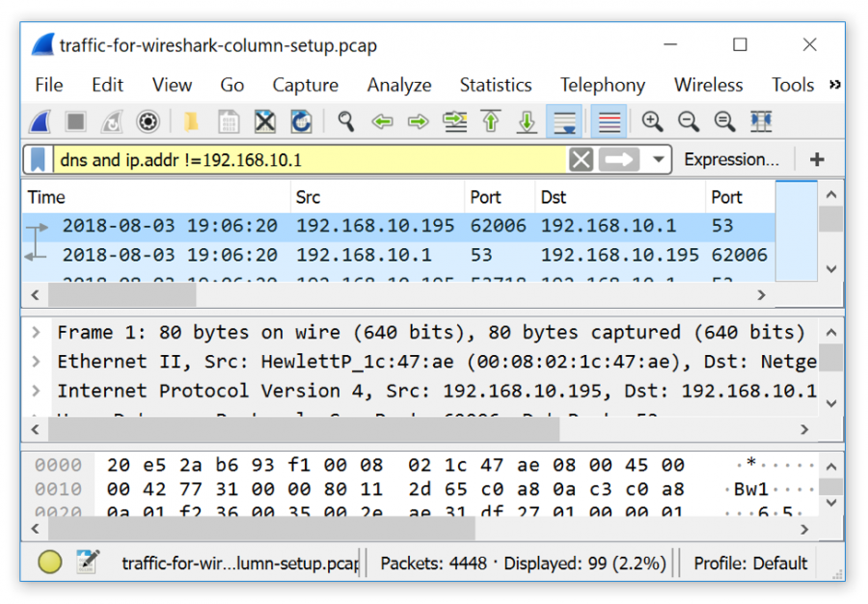Open the Telephony menu

coord(603,85)
